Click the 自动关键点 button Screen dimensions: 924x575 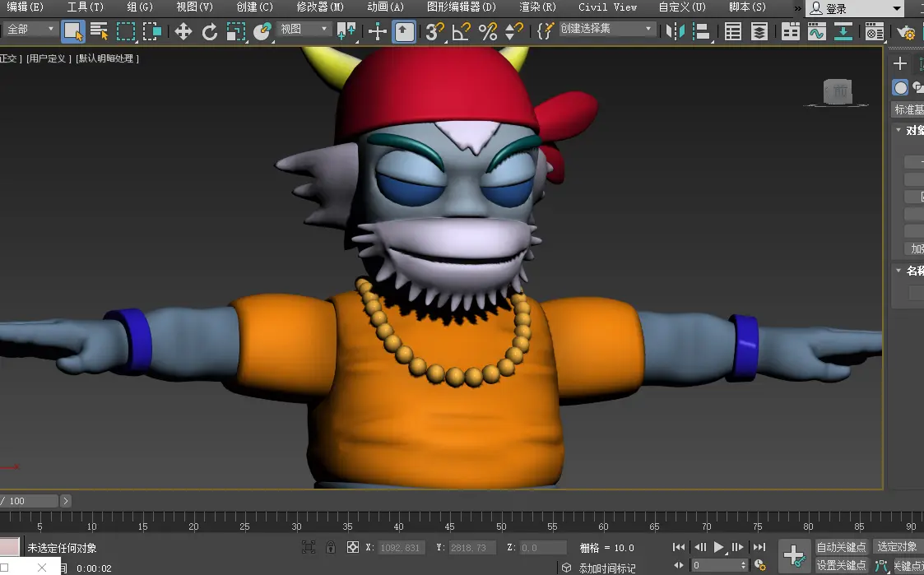(841, 547)
